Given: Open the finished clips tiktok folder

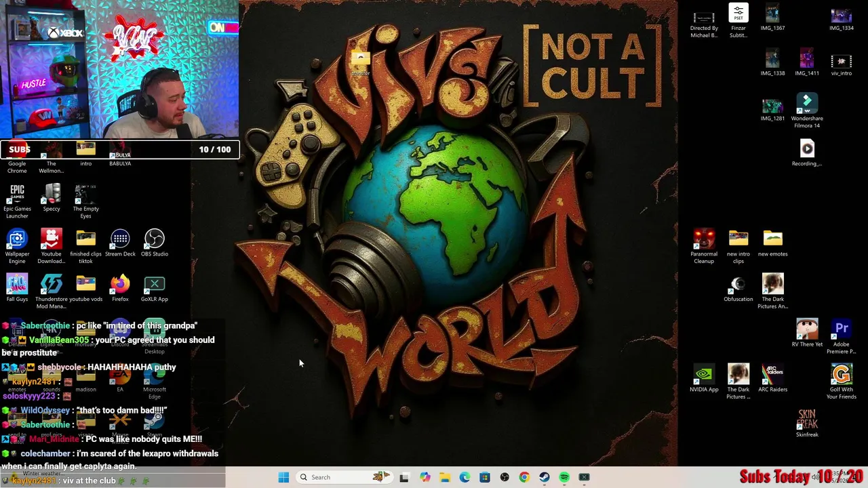Looking at the screenshot, I should coord(86,246).
